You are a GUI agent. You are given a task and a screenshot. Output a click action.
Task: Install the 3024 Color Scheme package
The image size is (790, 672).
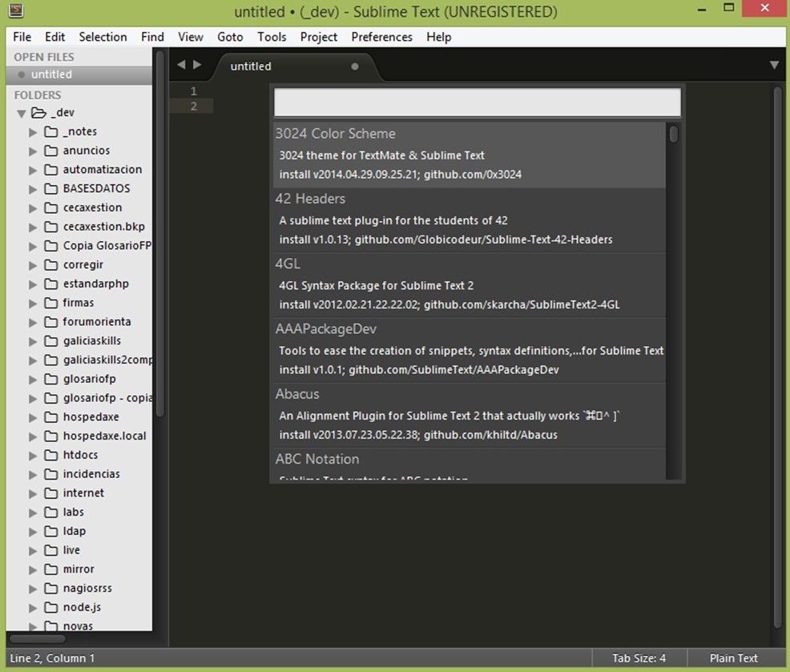coord(469,154)
